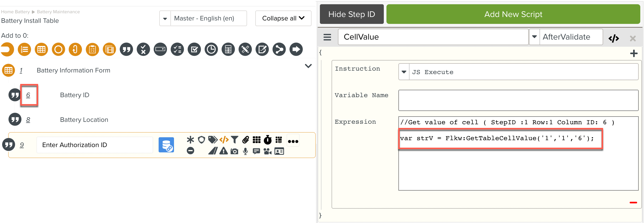Click the filter funnel icon on step 9

click(x=234, y=140)
